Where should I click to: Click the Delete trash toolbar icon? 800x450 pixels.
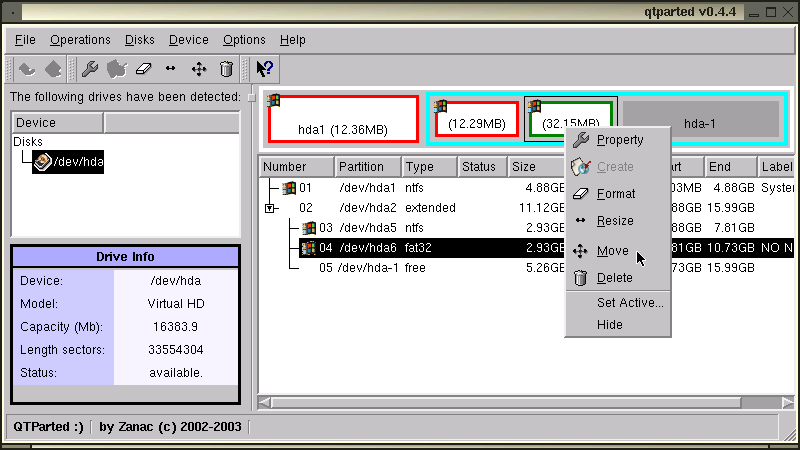click(x=226, y=69)
